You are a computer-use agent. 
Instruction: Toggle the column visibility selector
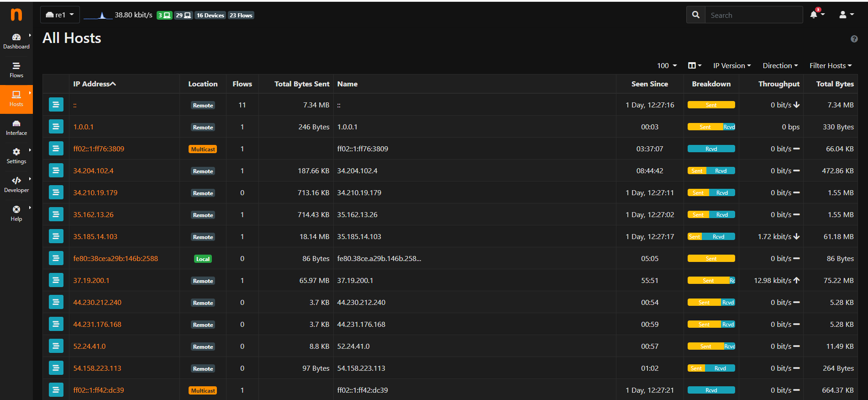[x=694, y=66]
